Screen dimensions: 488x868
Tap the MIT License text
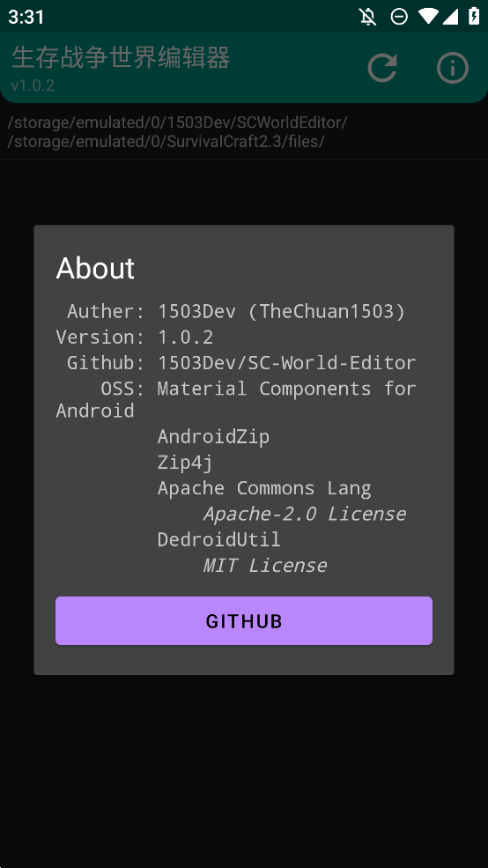point(265,565)
